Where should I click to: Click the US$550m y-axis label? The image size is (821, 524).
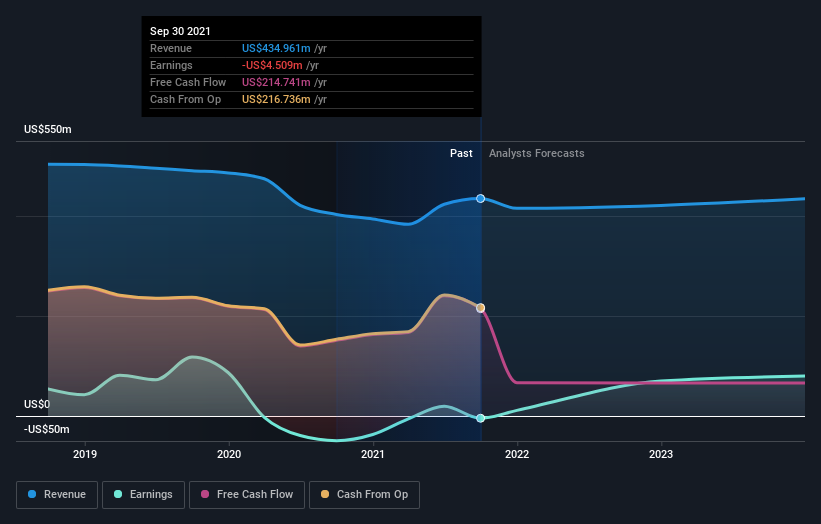click(48, 130)
